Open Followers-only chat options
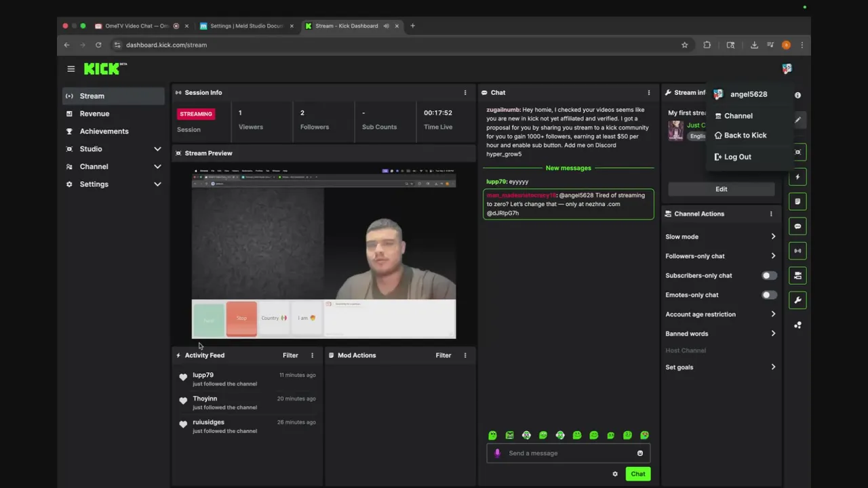 pyautogui.click(x=721, y=256)
